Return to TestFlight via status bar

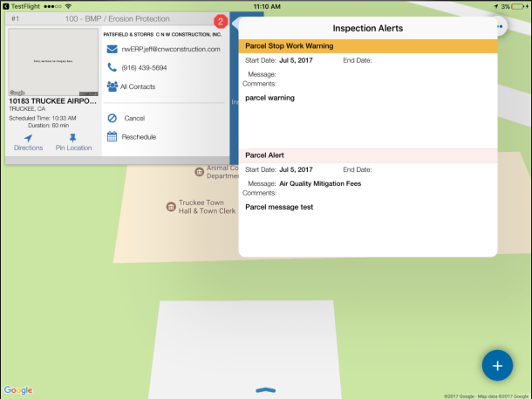coord(26,5)
